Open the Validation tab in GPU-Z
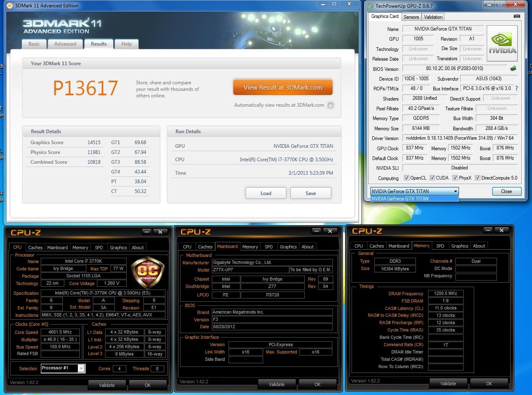Screen dimensions: 532x395 coord(433,17)
